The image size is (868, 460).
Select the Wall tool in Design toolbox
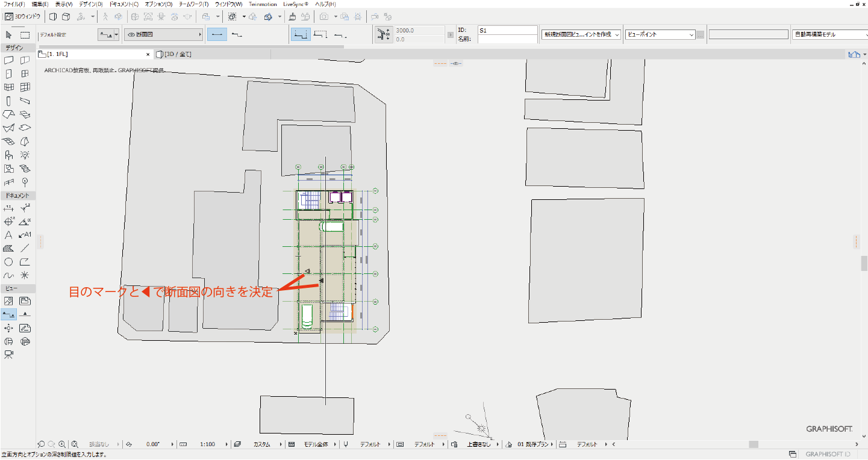click(8, 60)
